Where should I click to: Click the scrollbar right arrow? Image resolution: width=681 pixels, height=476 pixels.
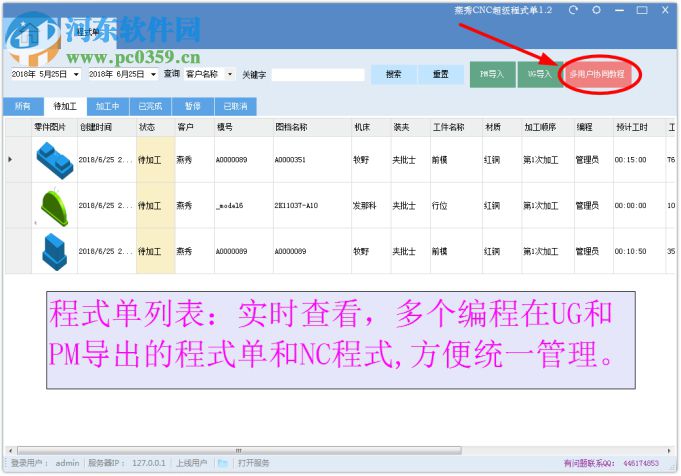click(x=669, y=450)
